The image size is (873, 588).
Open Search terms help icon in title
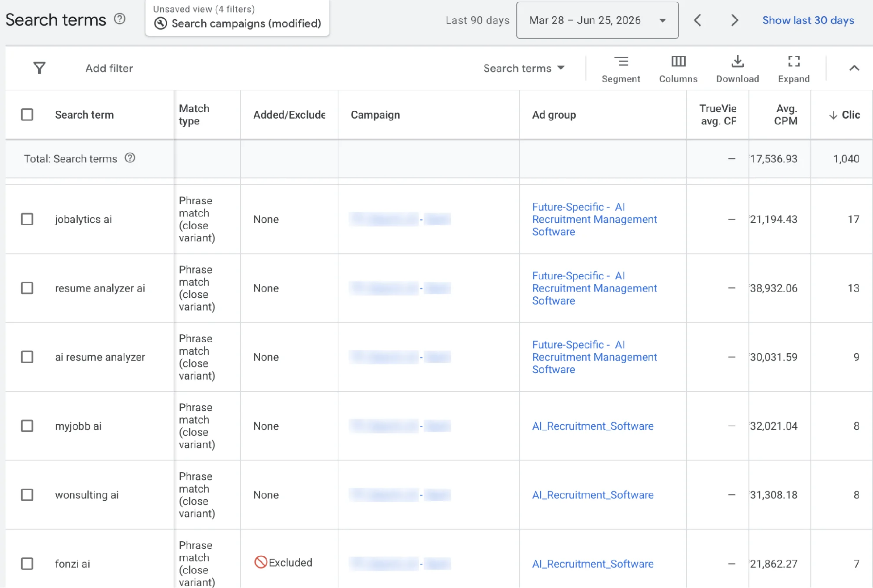(x=120, y=19)
